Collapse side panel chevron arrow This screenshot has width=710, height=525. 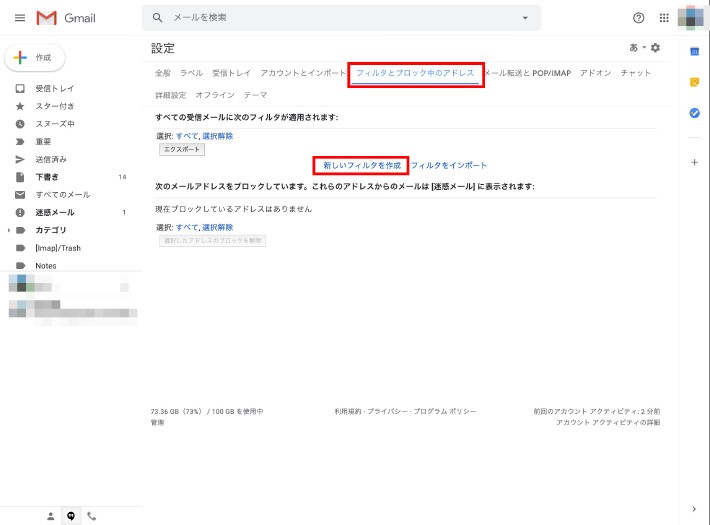coord(694,509)
